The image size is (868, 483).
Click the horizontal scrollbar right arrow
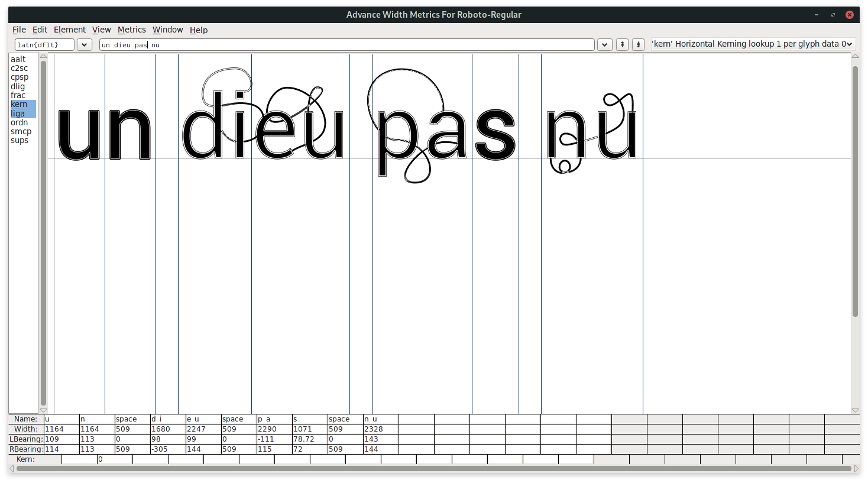(856, 469)
